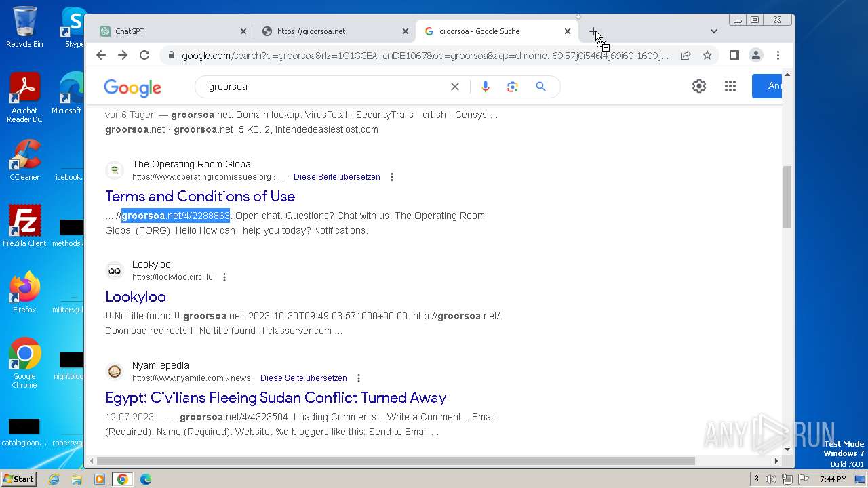868x488 pixels.
Task: Select the groorsoa - Google Suche tab
Action: (497, 31)
